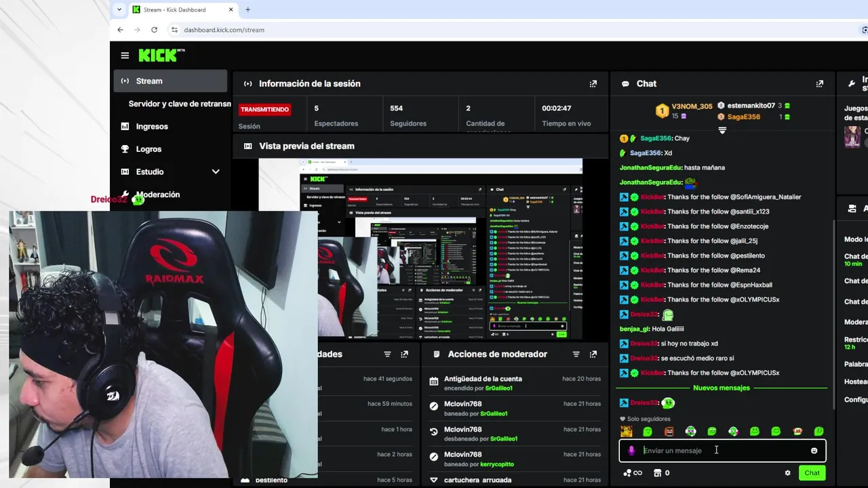Click the purple microphone icon in the message box
The height and width of the screenshot is (488, 868).
tap(631, 451)
